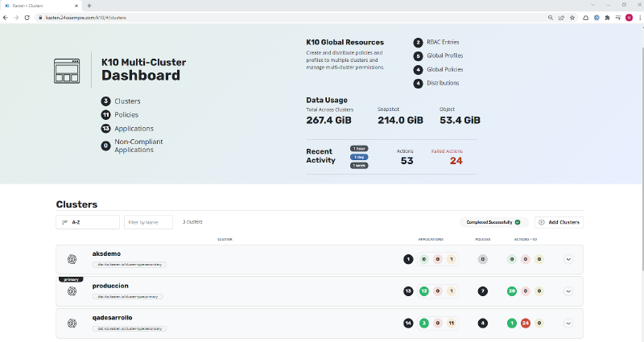Click the Global Policies count badge 4
Screen dimensions: 644x342
[x=418, y=70]
